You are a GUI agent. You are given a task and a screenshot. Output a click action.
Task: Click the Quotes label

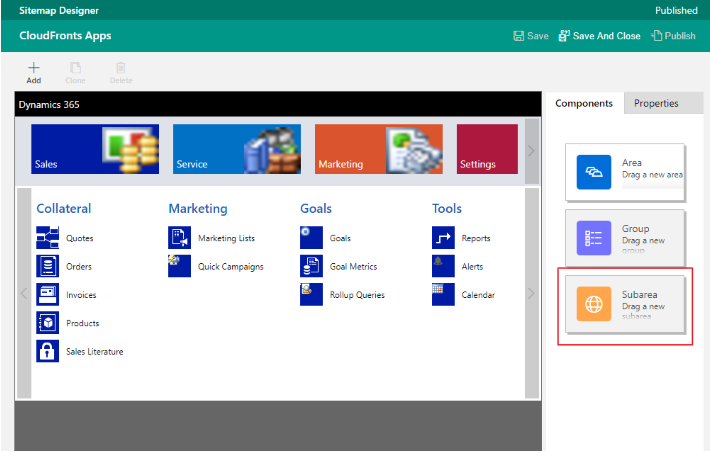pos(80,238)
